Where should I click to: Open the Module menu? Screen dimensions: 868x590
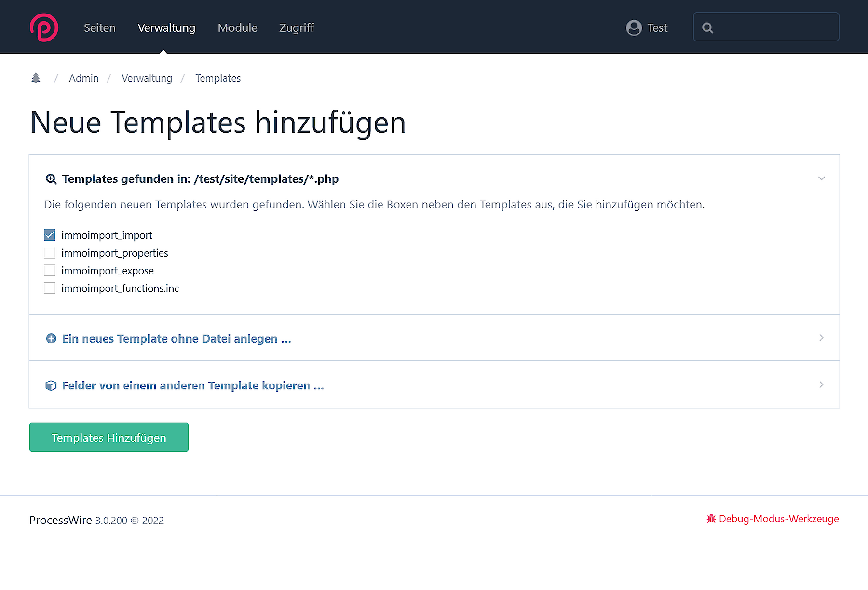pos(237,27)
